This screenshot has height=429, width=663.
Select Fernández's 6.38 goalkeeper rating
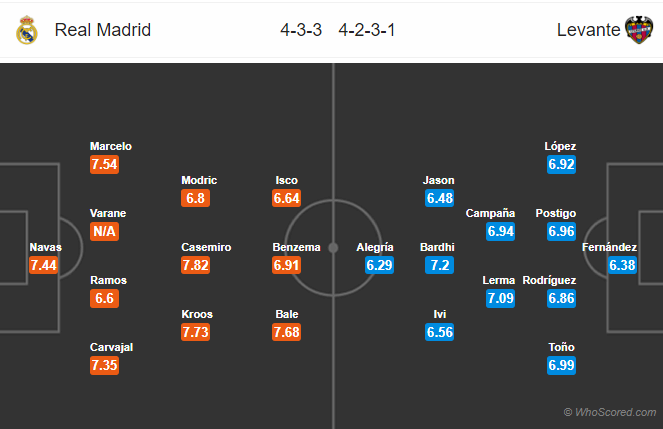623,265
